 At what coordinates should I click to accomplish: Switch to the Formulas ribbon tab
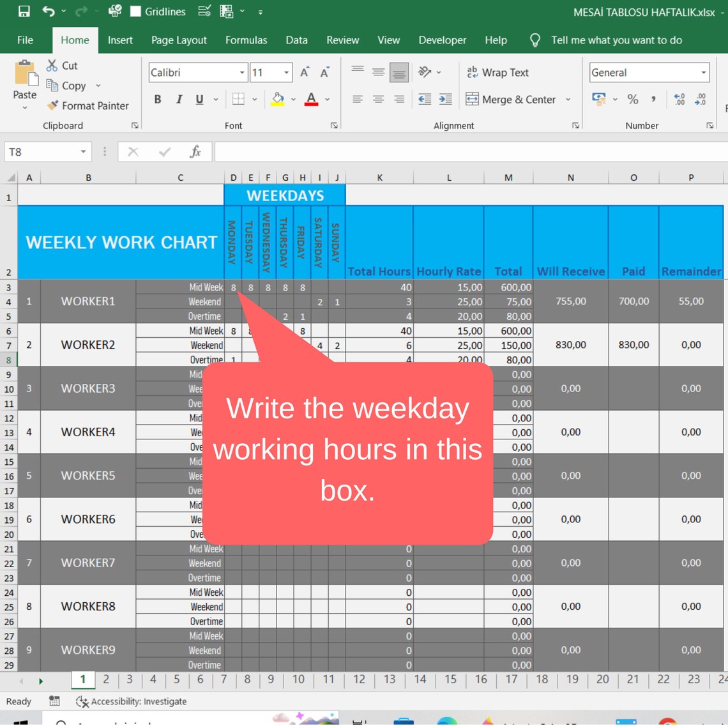246,40
